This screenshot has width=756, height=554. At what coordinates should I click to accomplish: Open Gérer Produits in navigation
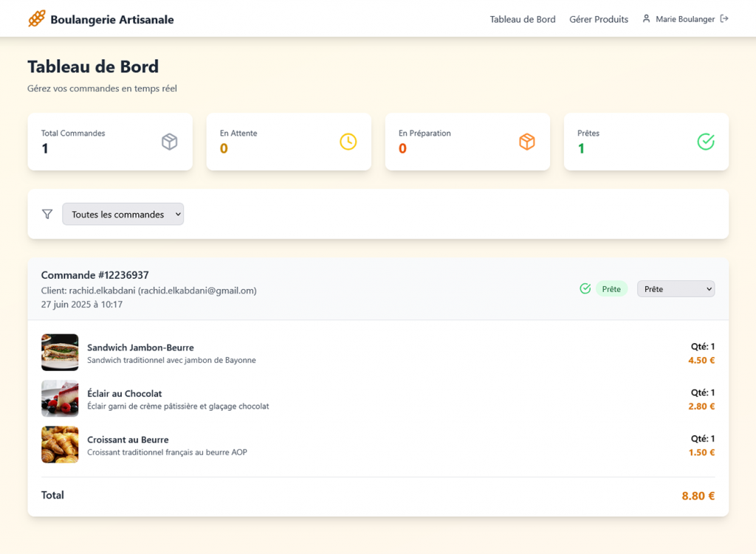pos(599,19)
